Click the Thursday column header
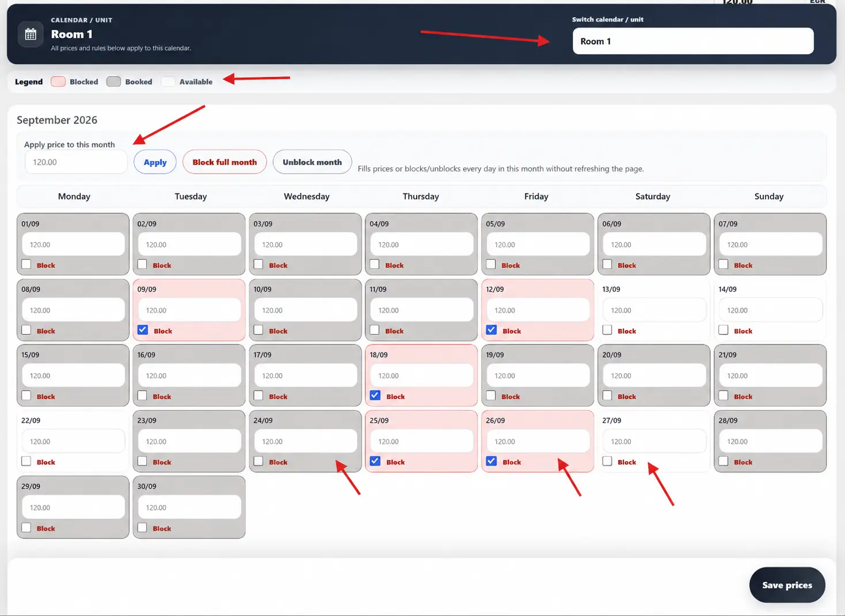 421,196
